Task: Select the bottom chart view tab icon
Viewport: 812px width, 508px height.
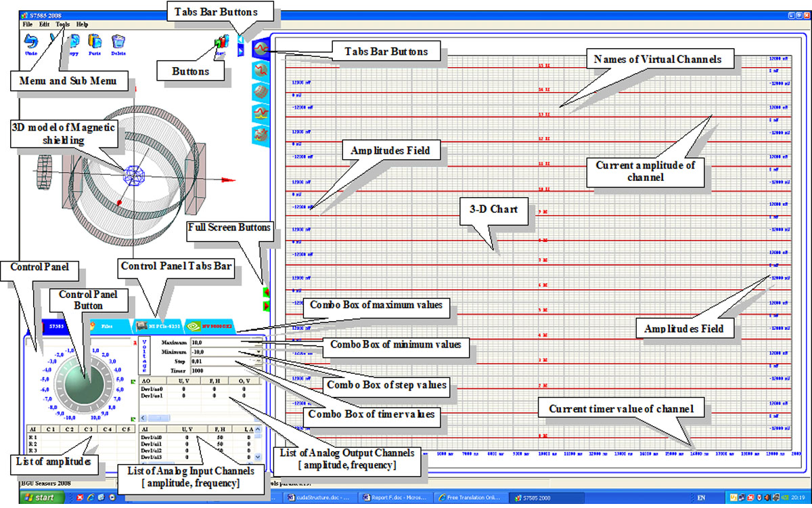Action: coord(260,135)
